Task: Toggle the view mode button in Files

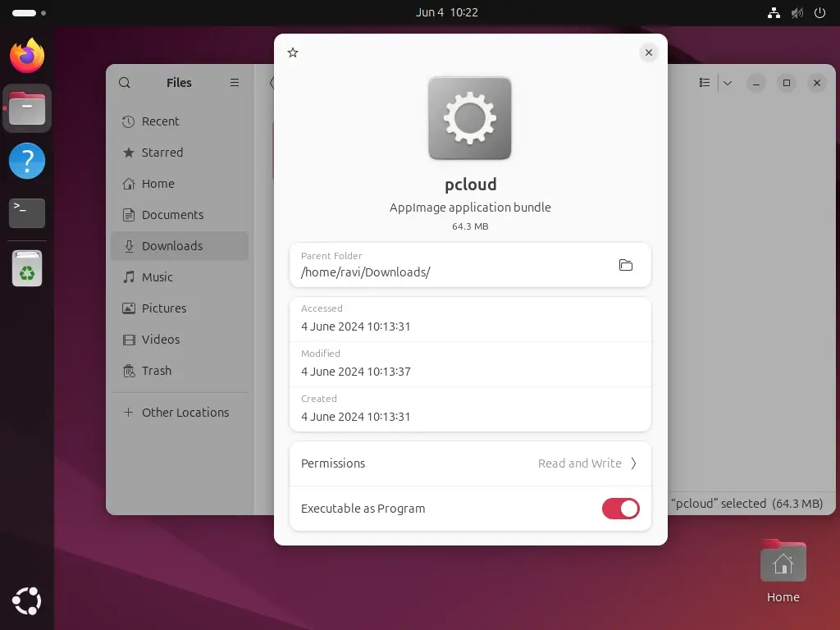Action: (704, 83)
